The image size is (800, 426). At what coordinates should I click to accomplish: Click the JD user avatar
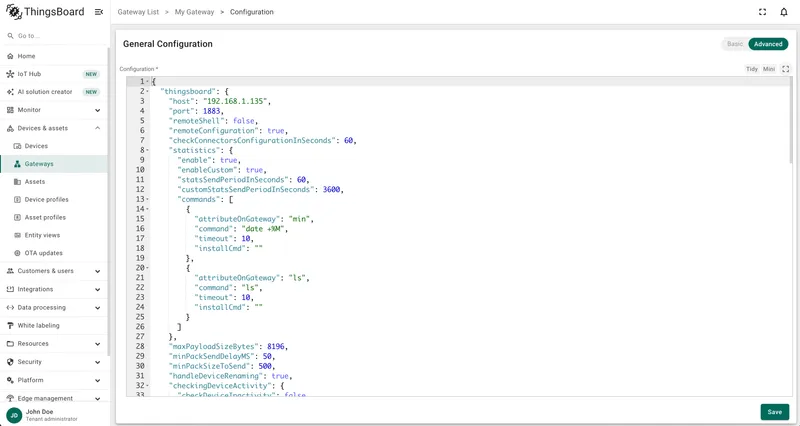pos(14,415)
